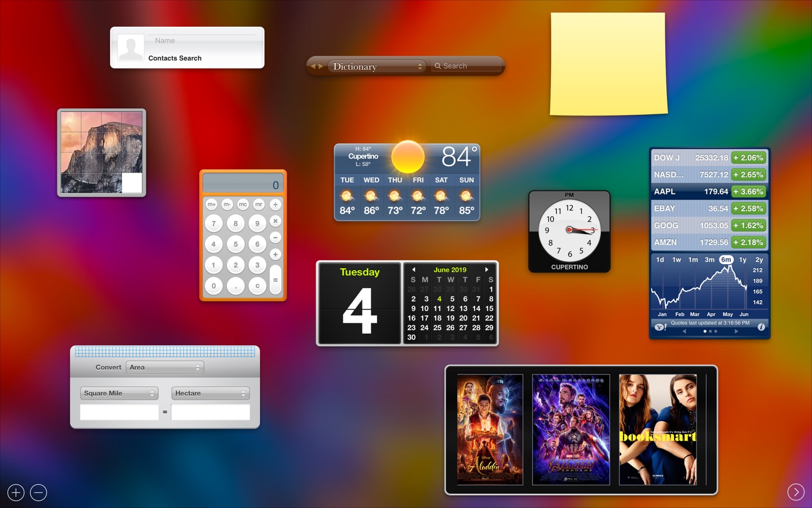Screen dimensions: 812x508
Task: Click the yellow sticky note
Action: point(609,63)
